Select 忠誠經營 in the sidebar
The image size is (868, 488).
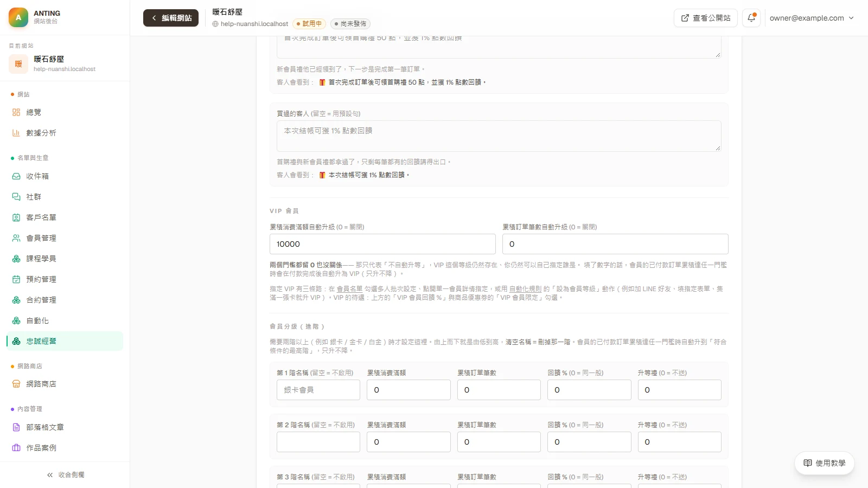pos(65,341)
